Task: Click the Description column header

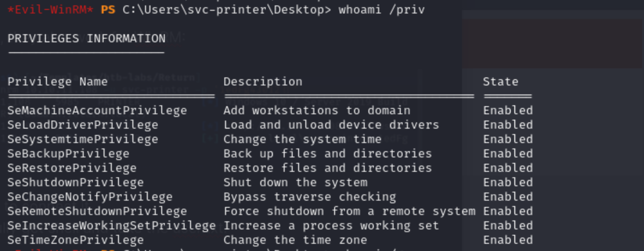Action: pyautogui.click(x=263, y=82)
